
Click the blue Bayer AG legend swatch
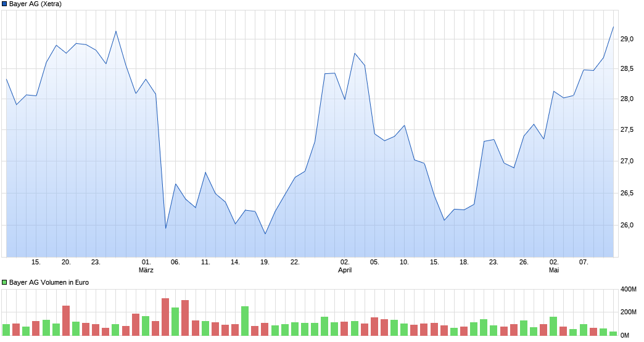(x=4, y=4)
